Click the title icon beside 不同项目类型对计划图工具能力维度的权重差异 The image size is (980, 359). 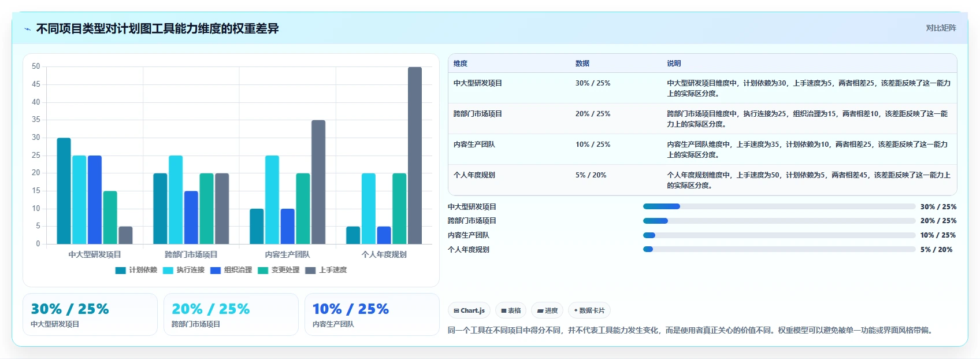[x=27, y=29]
